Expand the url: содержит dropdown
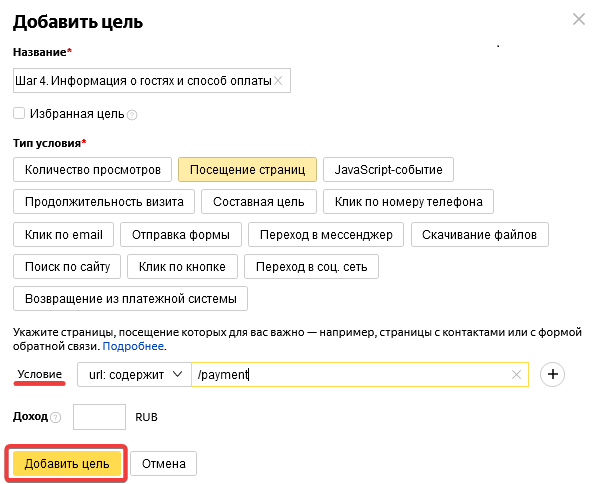The width and height of the screenshot is (601, 484). point(134,374)
